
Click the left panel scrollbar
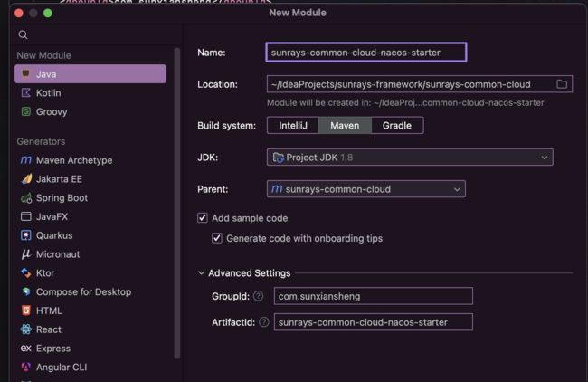pyautogui.click(x=177, y=203)
